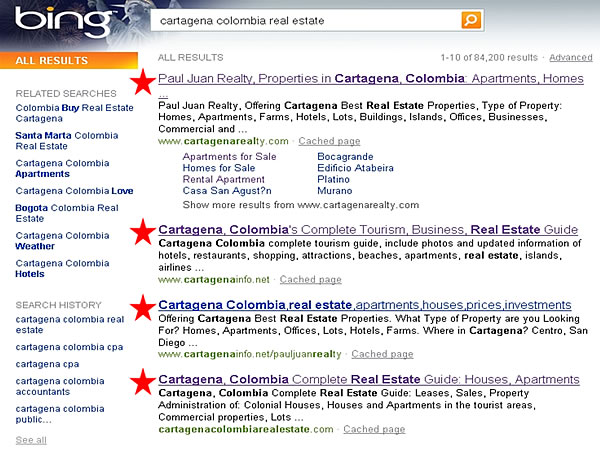Screen dimensions: 600x450
Task: Click the orange search magnifier button
Action: click(x=471, y=20)
